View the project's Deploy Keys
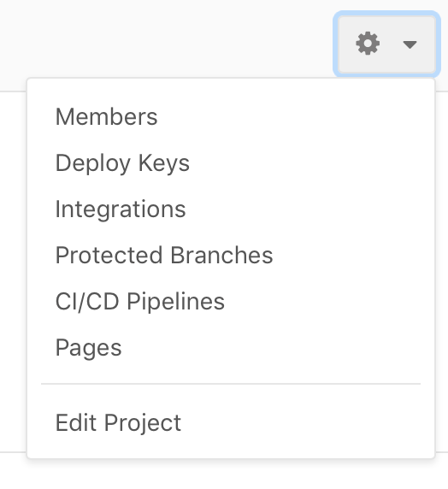The image size is (448, 489). point(122,162)
